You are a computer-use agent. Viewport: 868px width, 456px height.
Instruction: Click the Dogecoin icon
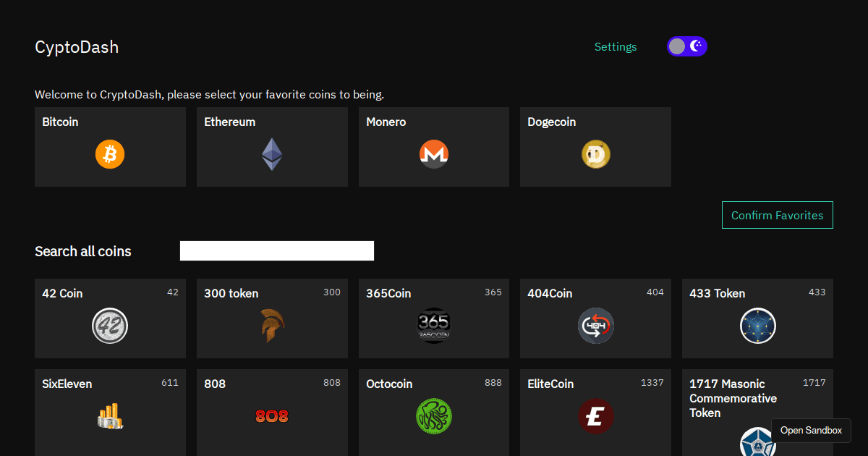595,154
